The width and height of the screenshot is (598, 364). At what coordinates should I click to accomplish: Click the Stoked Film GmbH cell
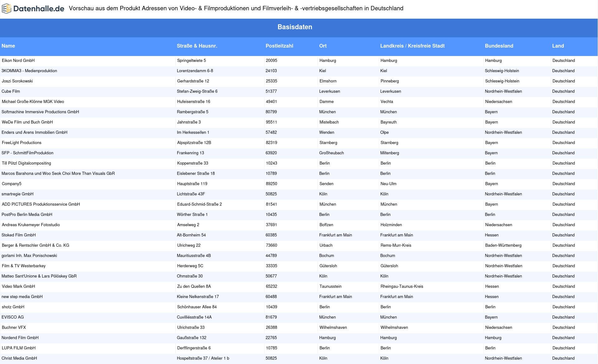[18, 235]
